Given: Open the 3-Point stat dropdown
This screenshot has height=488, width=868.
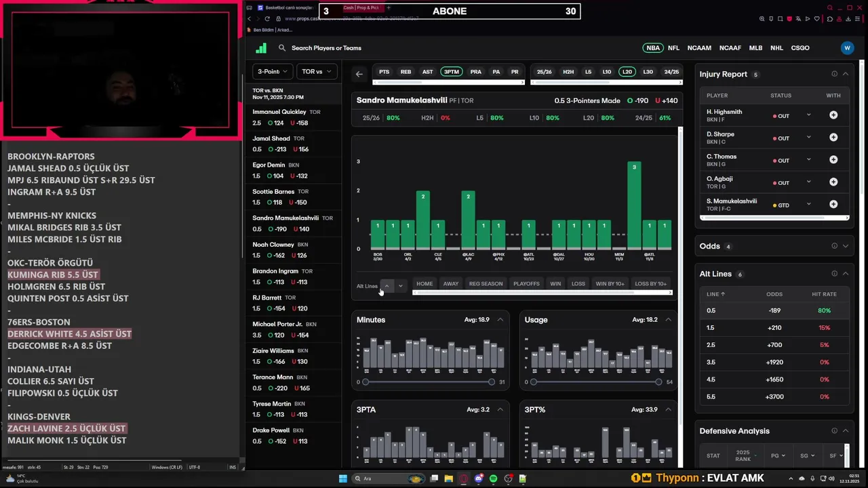Looking at the screenshot, I should [x=273, y=71].
